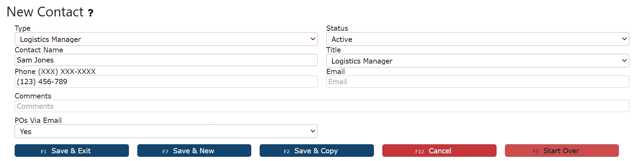644x161 pixels.
Task: Click the Contact Name field
Action: point(166,60)
